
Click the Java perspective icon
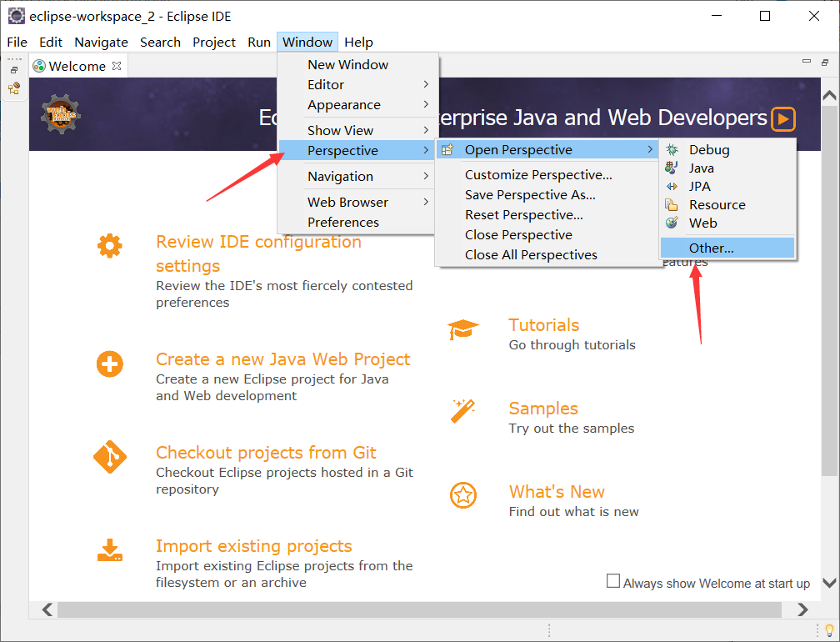click(672, 168)
